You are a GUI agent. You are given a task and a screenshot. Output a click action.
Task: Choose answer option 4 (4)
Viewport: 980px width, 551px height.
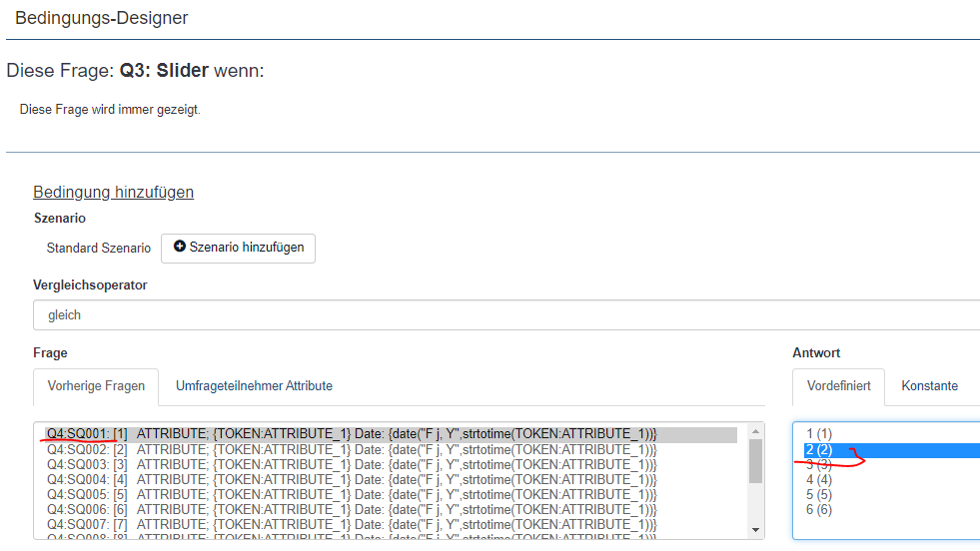click(x=819, y=479)
